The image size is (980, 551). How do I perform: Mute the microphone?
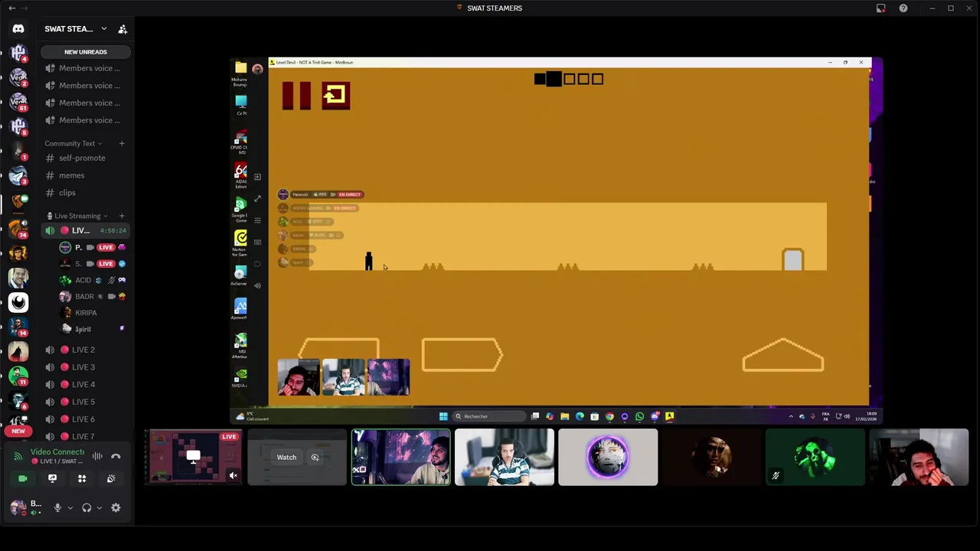point(57,508)
